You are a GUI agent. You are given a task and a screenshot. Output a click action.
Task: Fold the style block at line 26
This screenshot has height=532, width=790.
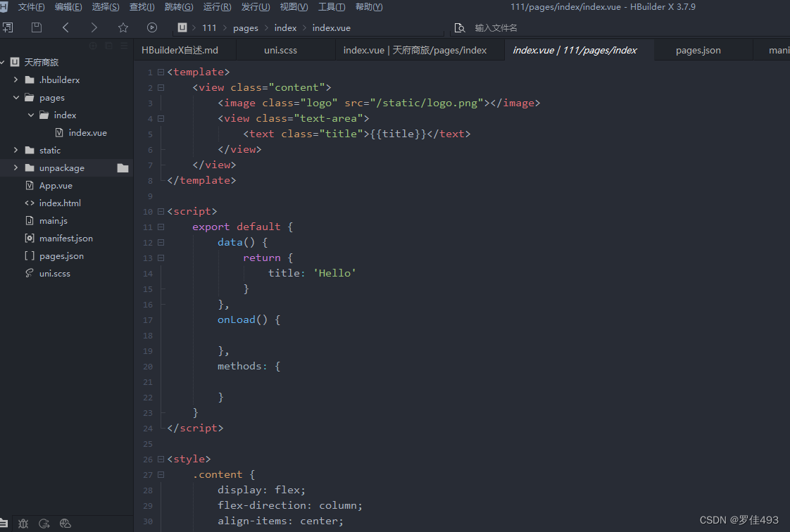click(x=161, y=459)
